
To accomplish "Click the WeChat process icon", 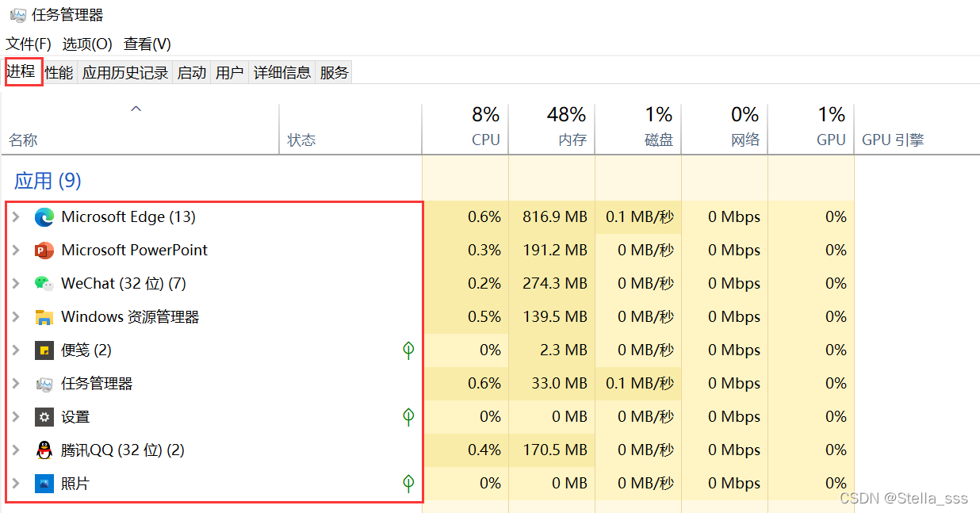I will [x=44, y=284].
